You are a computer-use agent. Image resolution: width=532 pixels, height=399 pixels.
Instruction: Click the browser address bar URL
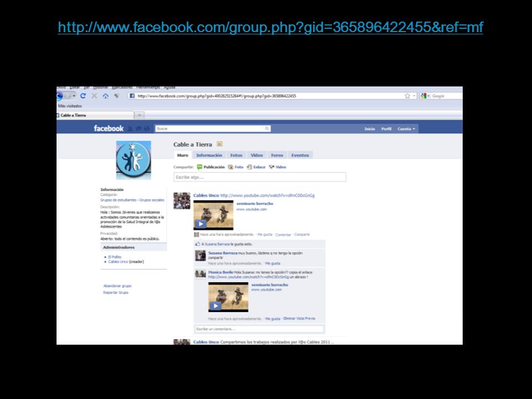(x=217, y=96)
